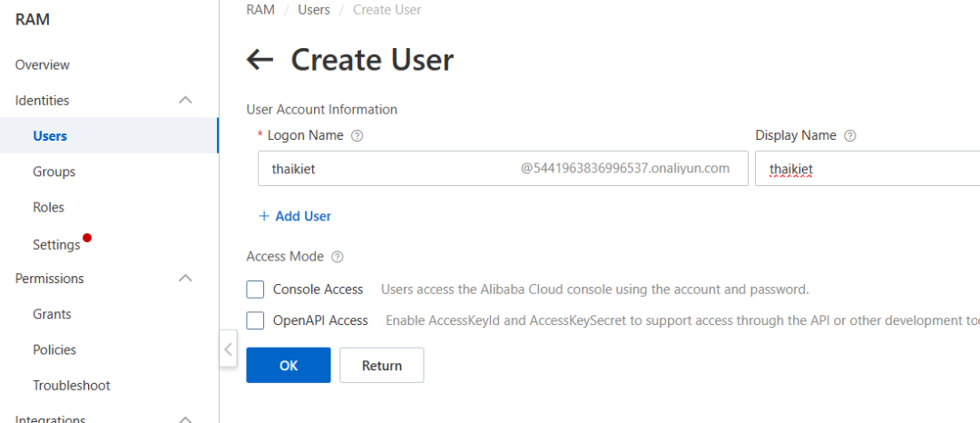Enable the OpenAPI Access checkbox
Screen dimensions: 980x423
point(256,320)
